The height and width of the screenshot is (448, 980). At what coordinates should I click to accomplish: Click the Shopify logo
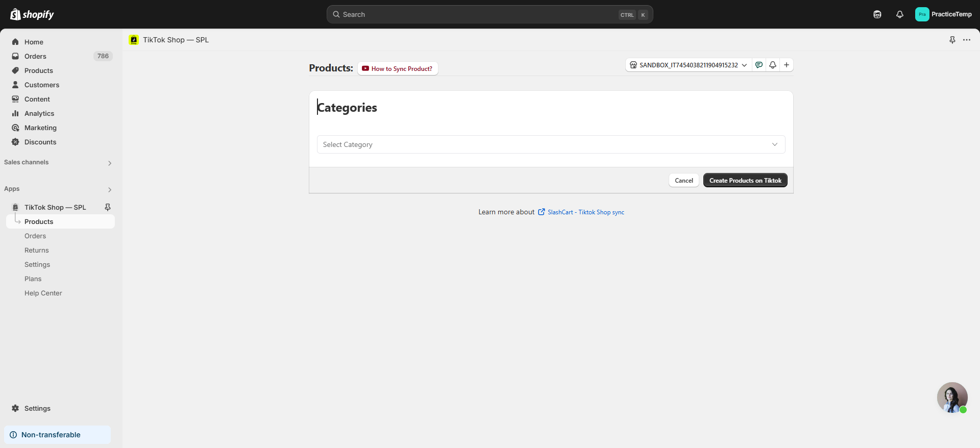tap(32, 14)
